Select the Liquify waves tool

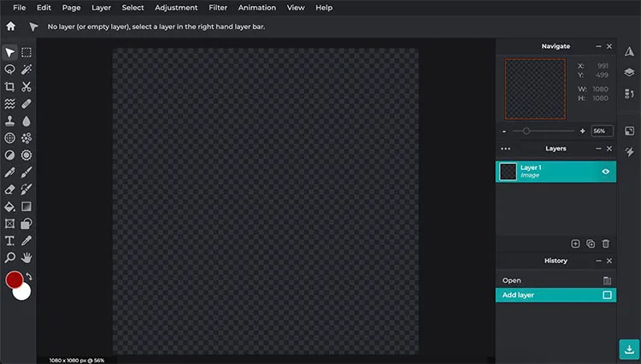pyautogui.click(x=9, y=103)
